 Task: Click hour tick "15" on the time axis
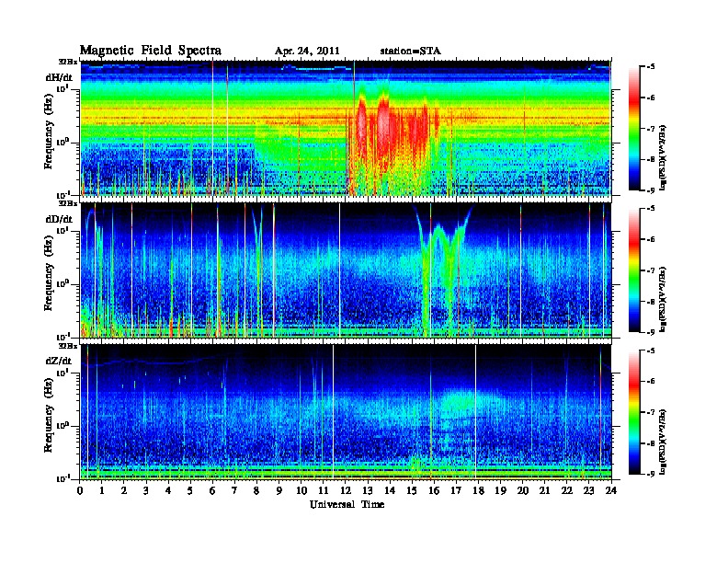412,490
